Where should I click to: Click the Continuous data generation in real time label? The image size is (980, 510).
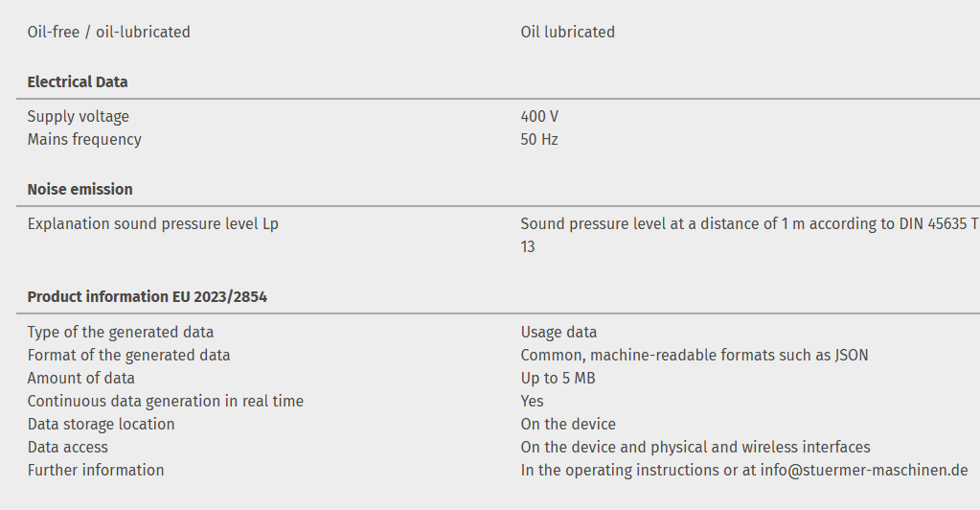tap(165, 402)
